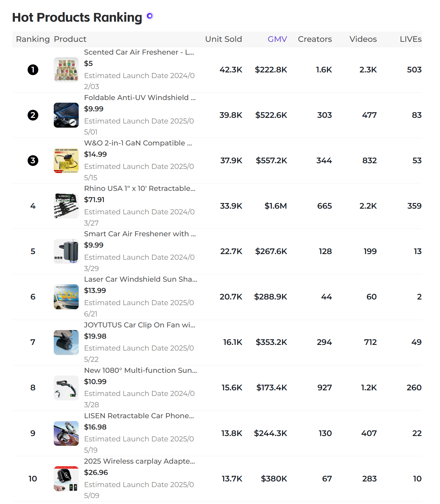Select the Hot Products Ranking heading

77,17
